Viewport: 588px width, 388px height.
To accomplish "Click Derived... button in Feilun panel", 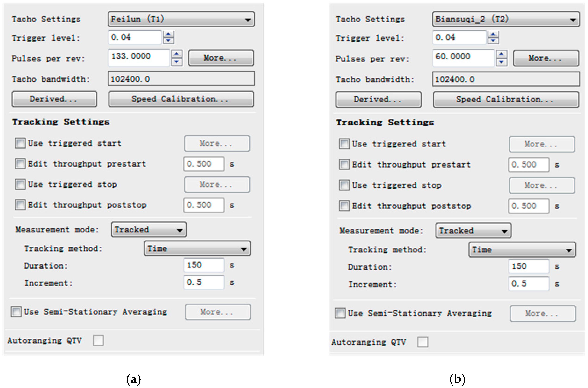I will [x=54, y=99].
